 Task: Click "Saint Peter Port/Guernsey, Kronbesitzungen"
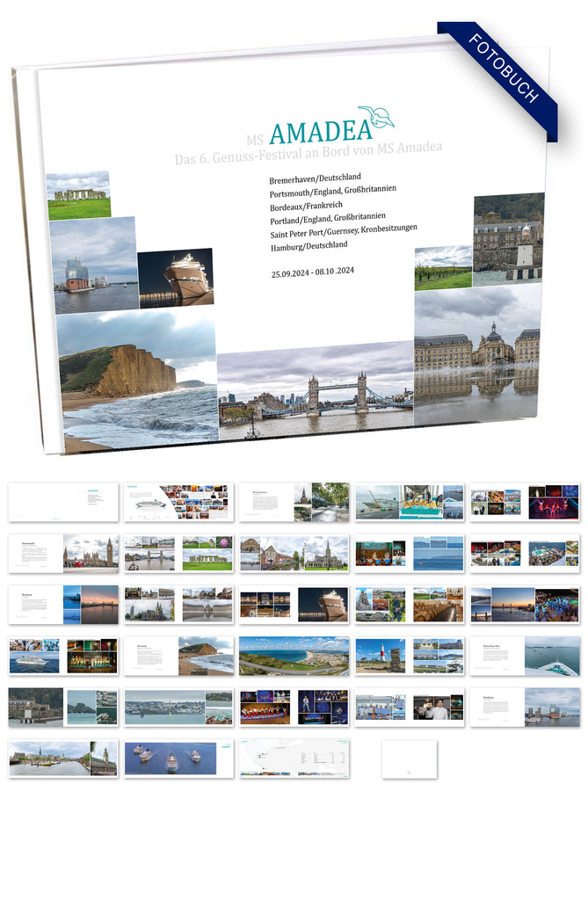click(344, 231)
